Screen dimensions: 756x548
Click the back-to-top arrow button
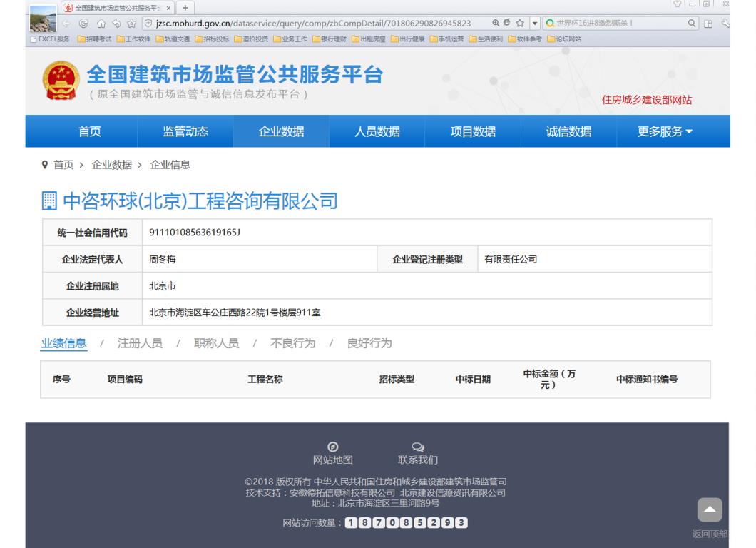pyautogui.click(x=709, y=509)
